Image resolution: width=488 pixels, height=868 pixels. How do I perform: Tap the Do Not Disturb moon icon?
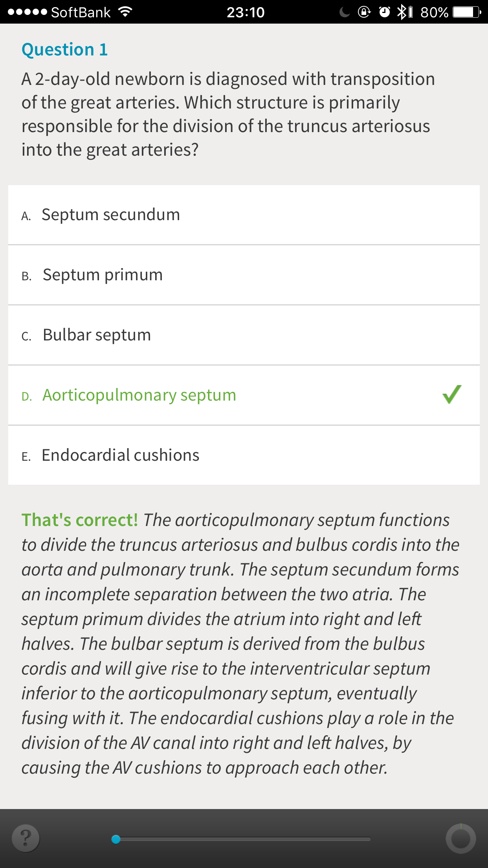click(x=344, y=12)
